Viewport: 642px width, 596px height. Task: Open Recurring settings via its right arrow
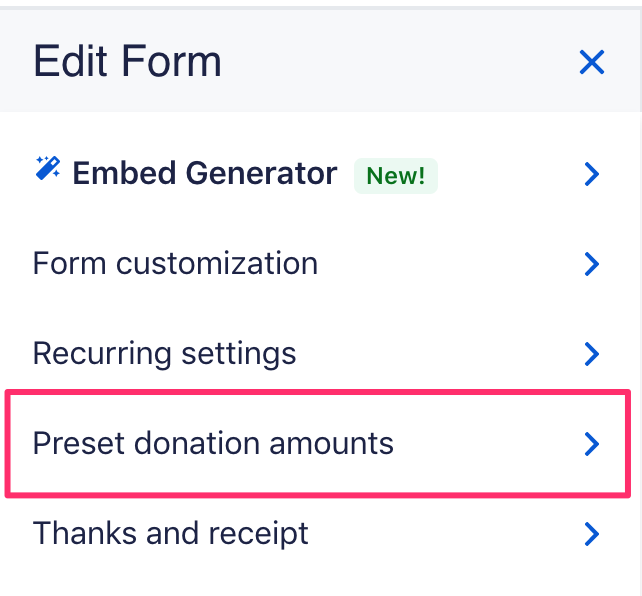coord(592,354)
